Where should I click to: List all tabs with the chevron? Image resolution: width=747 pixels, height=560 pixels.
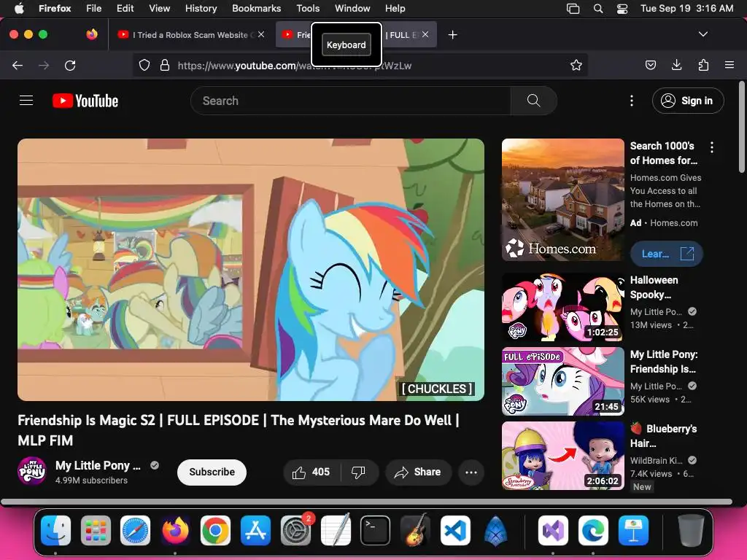703,34
